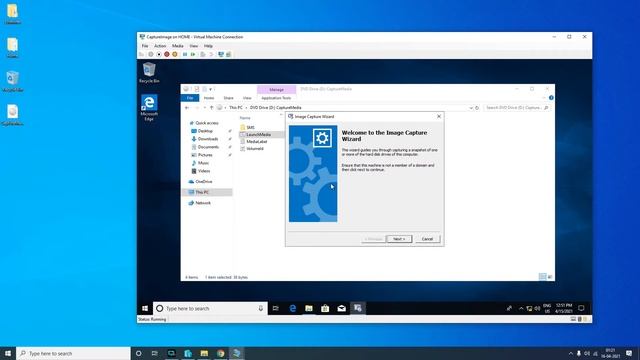
Task: Open Mail from the VM taskbar
Action: [x=342, y=309]
